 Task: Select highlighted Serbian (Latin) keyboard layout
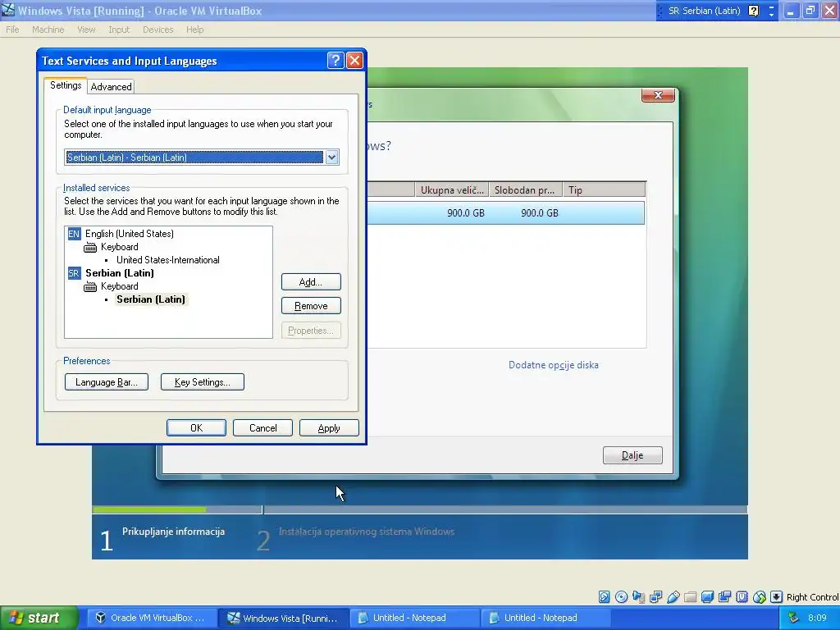[151, 299]
